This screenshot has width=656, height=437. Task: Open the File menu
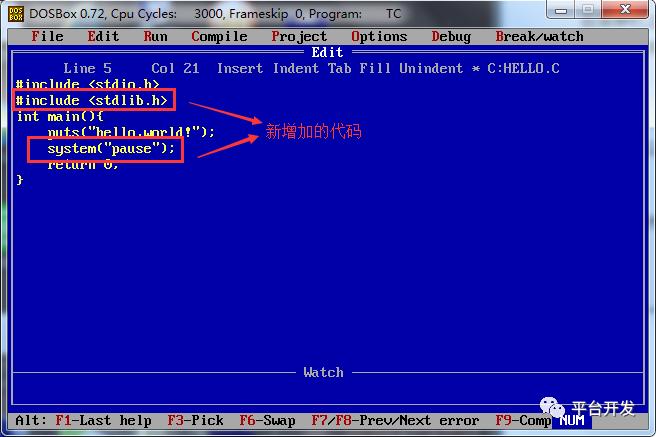(48, 36)
